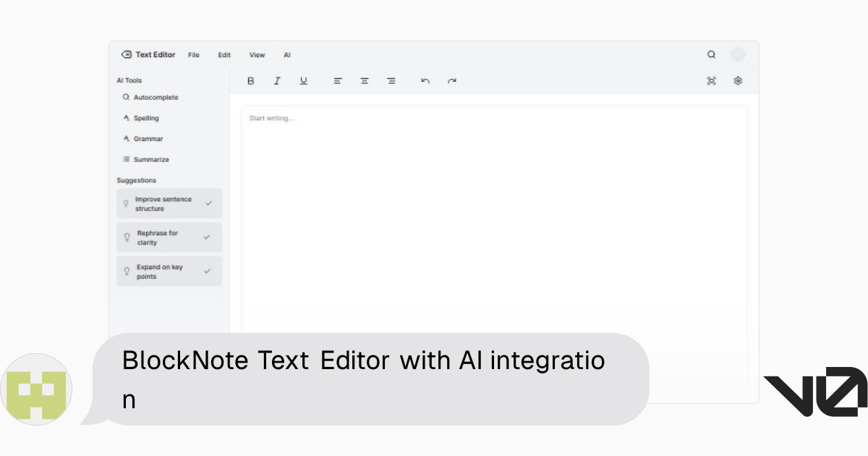Click the 'Suggestions' section heading
Screen dimensions: 868x456
(x=137, y=180)
